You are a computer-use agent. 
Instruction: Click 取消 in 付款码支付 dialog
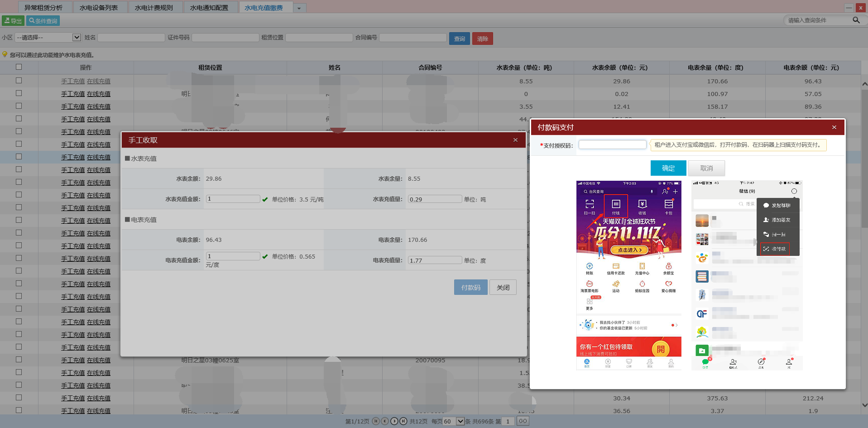[706, 168]
